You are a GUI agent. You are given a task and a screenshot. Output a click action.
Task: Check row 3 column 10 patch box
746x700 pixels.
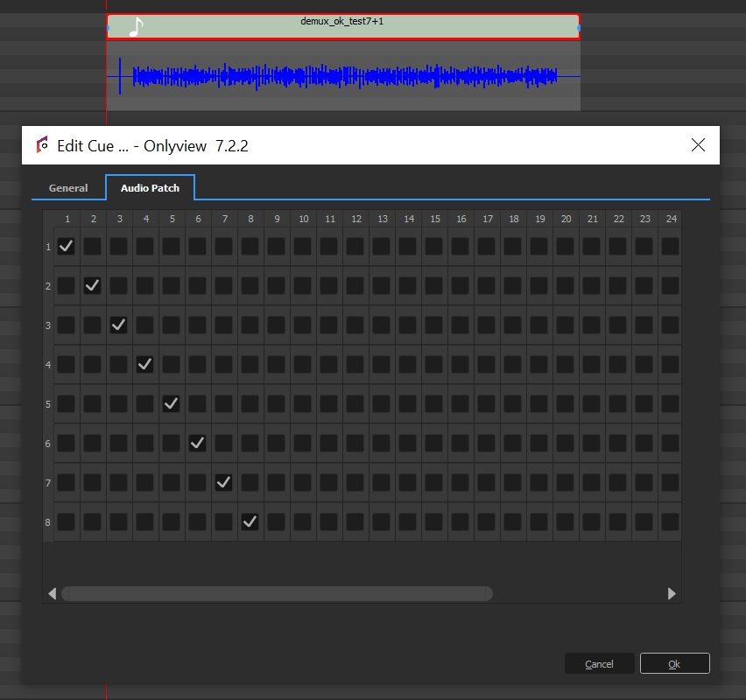302,325
